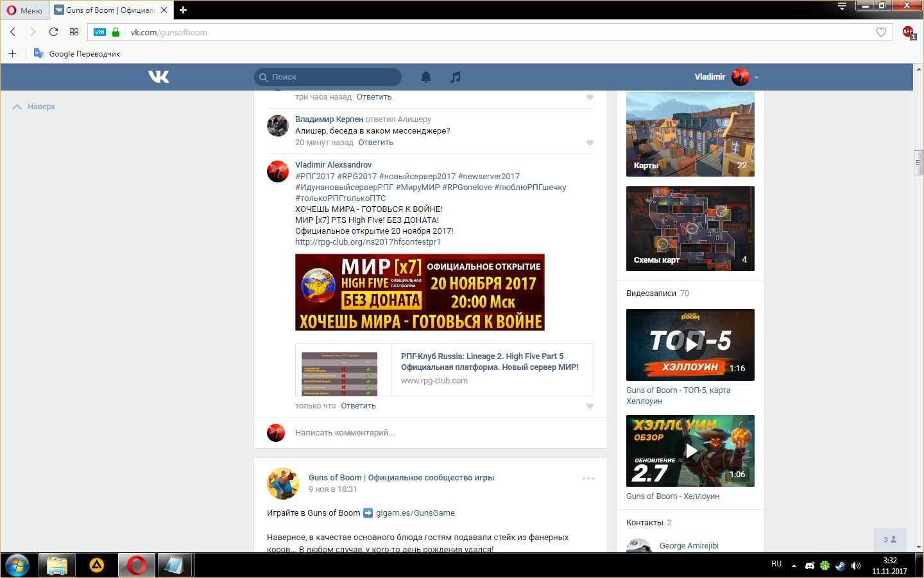Open Vladimir Alexsandrov profile name
This screenshot has height=578, width=924.
(333, 165)
